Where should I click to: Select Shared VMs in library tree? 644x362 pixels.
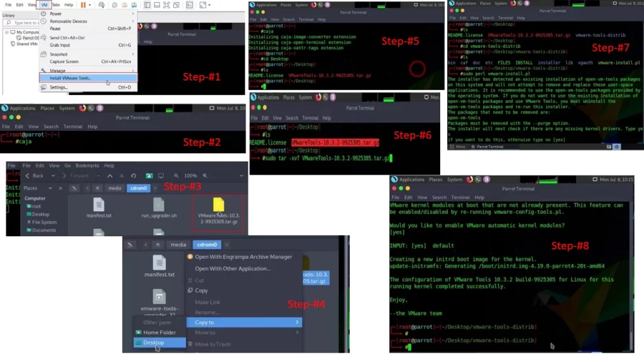click(x=26, y=44)
